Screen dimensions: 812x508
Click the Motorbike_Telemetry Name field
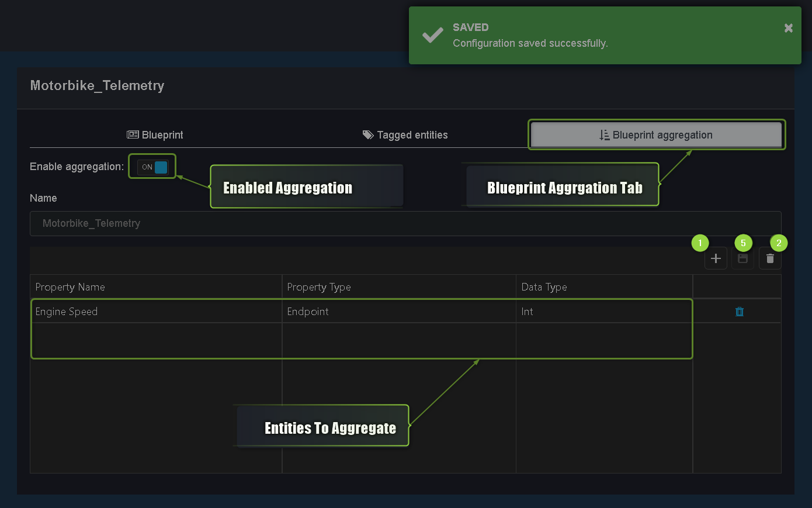[x=405, y=223]
